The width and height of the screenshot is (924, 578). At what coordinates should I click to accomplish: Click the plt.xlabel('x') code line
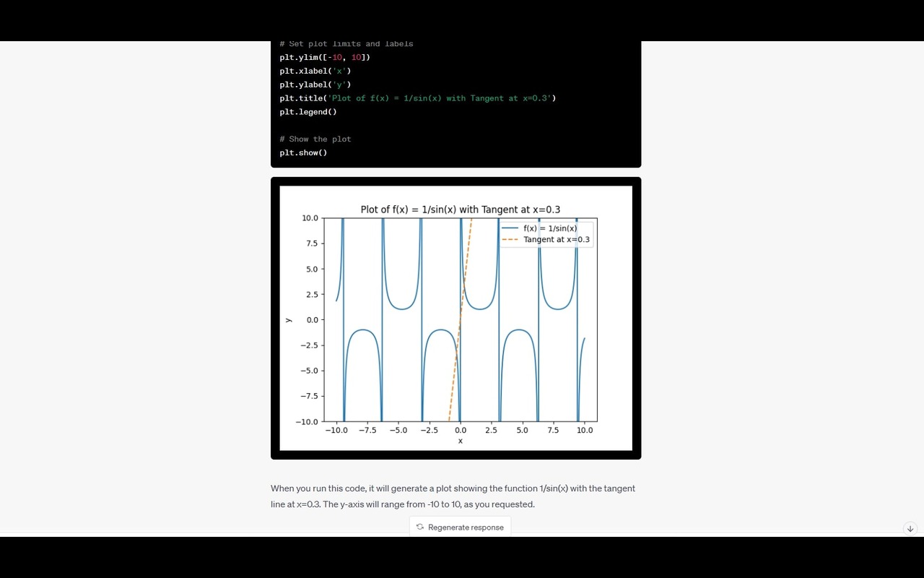coord(315,71)
